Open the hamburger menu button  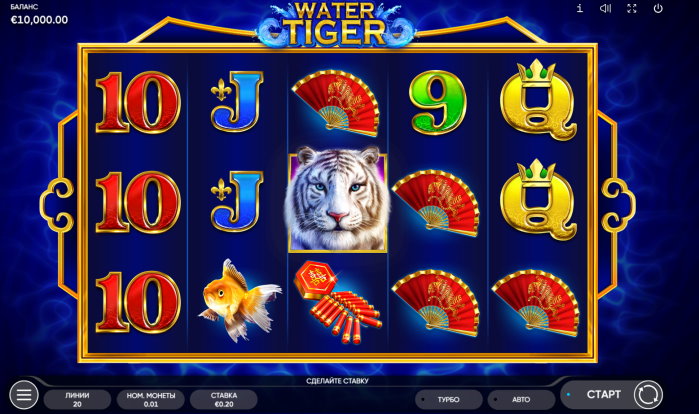24,394
